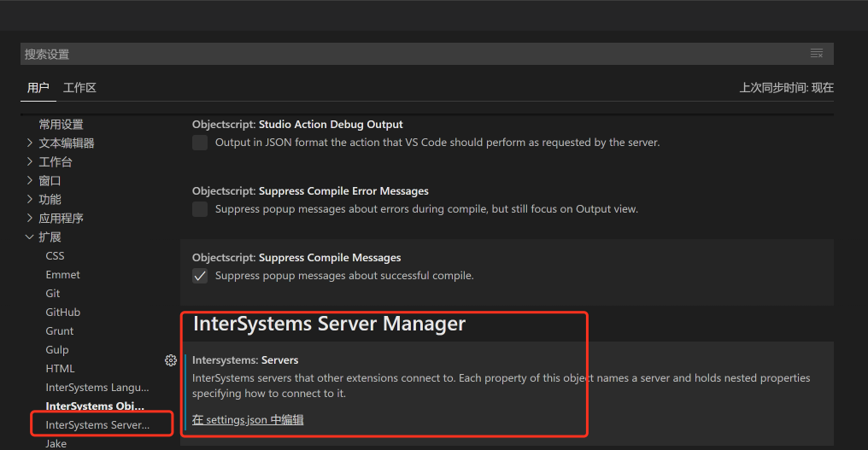Click the Servers setting description paragraph

pyautogui.click(x=501, y=386)
